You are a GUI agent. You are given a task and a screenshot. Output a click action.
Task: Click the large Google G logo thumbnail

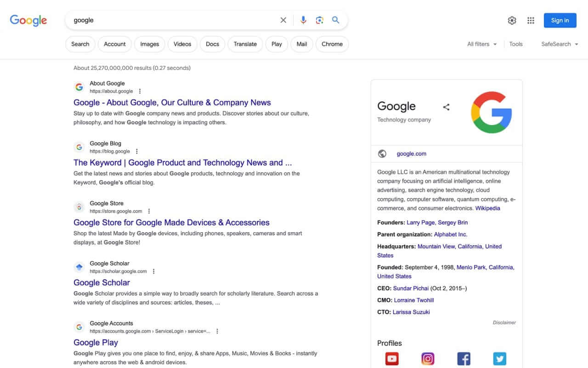tap(491, 112)
